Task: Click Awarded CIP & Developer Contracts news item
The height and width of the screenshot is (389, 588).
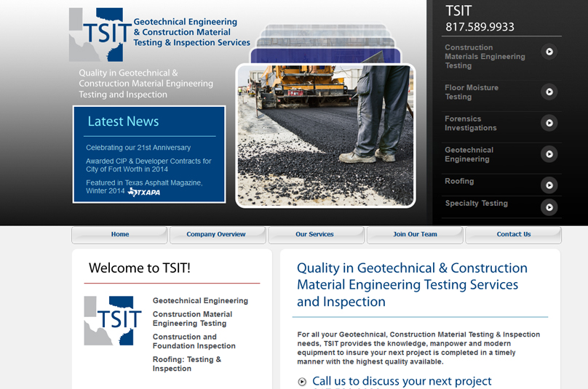Action: (x=148, y=165)
